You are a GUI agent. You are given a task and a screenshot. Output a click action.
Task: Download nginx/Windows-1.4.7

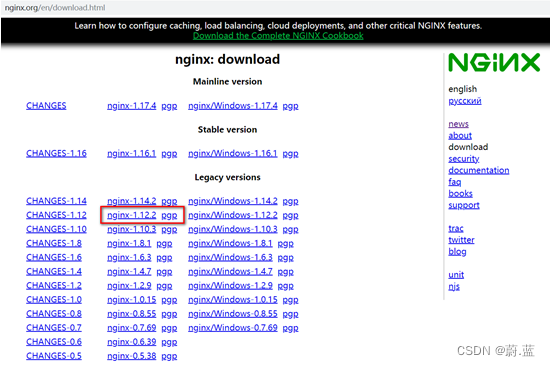pos(230,271)
